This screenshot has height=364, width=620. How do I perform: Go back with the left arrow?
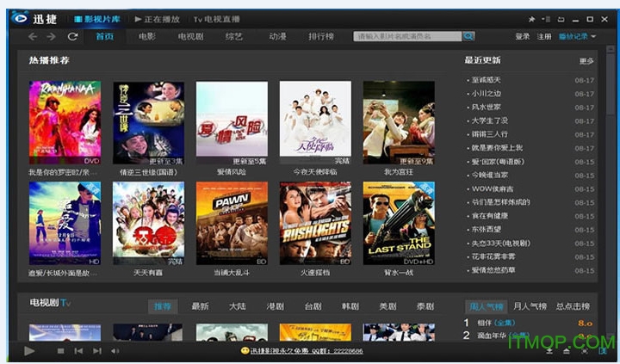point(33,37)
